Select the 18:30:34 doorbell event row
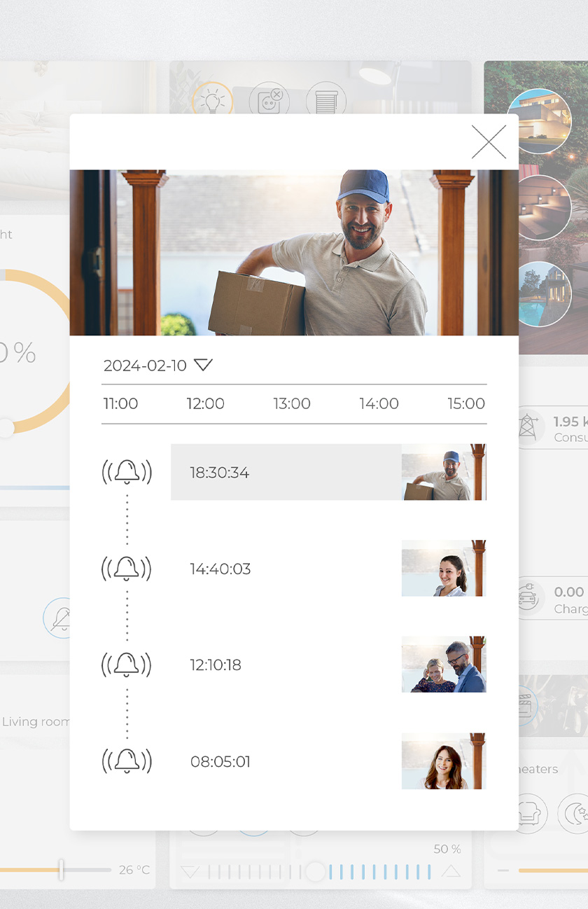 click(328, 472)
